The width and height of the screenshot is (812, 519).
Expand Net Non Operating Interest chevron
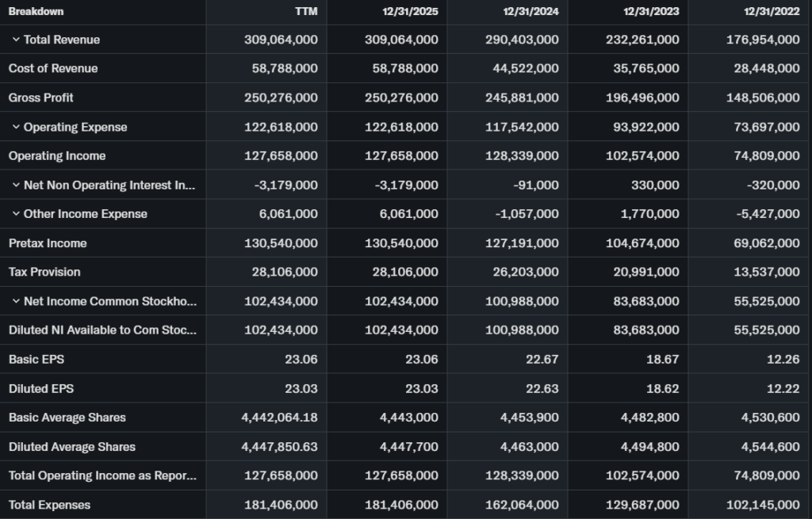click(16, 185)
